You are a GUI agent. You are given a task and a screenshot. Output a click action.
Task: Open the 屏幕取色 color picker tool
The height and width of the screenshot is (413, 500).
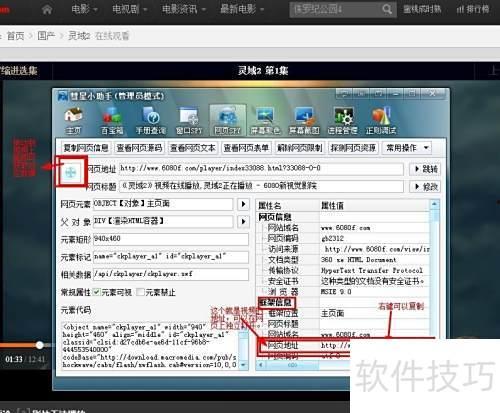coord(265,121)
